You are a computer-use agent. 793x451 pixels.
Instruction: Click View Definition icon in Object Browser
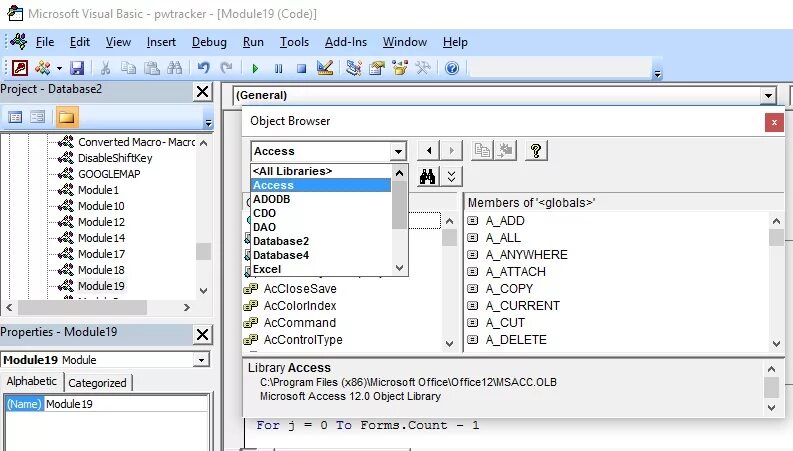click(505, 151)
